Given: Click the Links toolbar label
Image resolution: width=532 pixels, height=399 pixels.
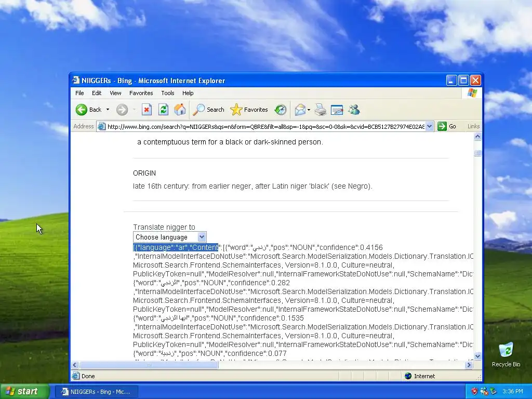Looking at the screenshot, I should coord(473,127).
